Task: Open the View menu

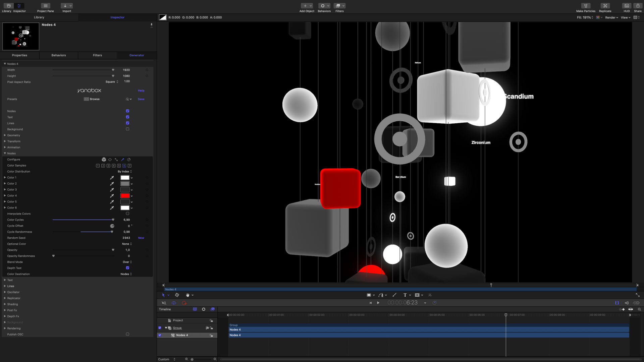Action: 626,17
